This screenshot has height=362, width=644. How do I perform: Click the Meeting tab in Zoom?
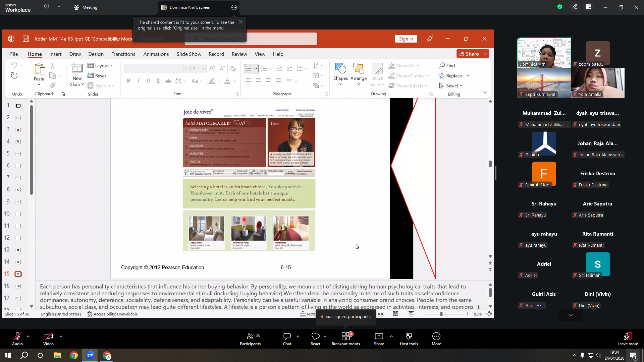[86, 7]
